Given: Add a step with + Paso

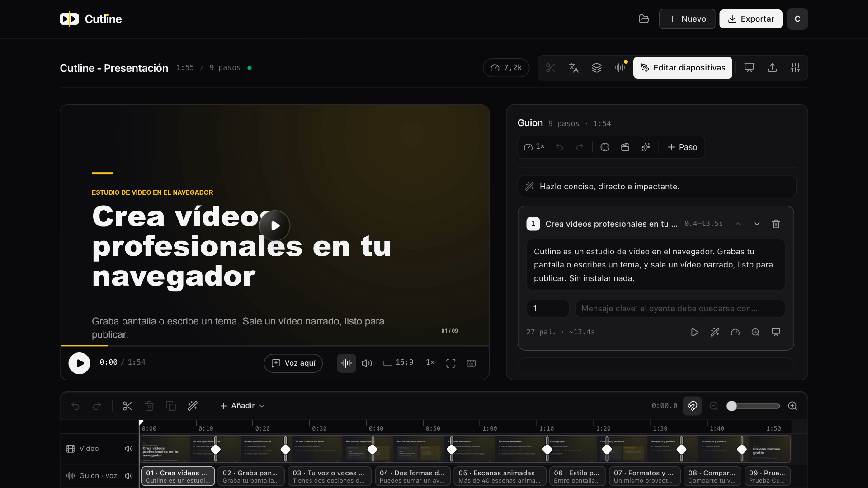Looking at the screenshot, I should [682, 147].
